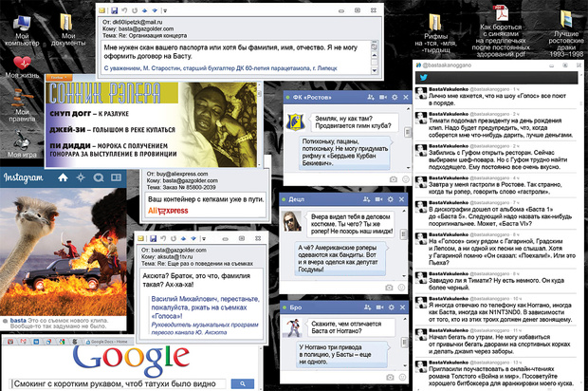Open emoji smiley in Децл chat
The height and width of the screenshot is (391, 588).
pos(401,288)
